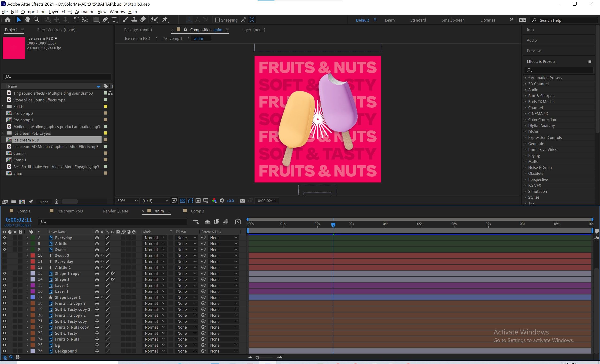
Task: Show the Sweet 2 layer visibility
Action: 4,256
